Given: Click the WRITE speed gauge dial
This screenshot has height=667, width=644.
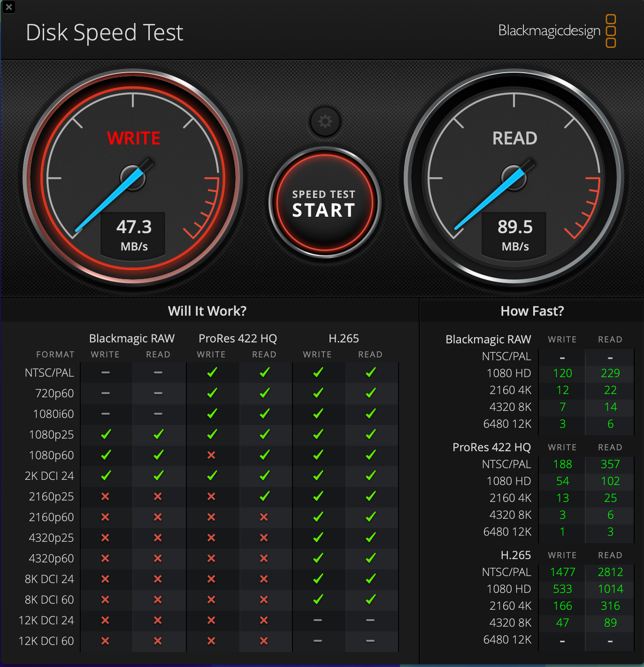Looking at the screenshot, I should (133, 177).
